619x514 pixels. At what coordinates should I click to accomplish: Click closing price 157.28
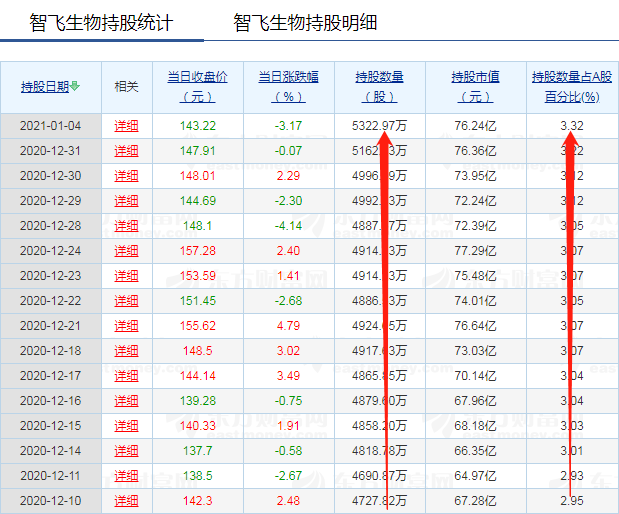coord(198,251)
